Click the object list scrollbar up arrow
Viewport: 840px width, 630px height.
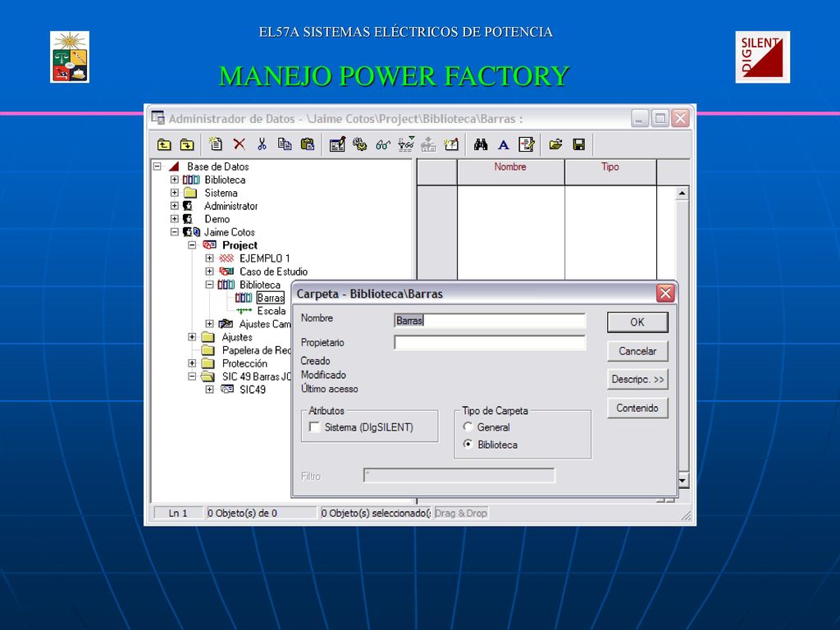[x=682, y=194]
